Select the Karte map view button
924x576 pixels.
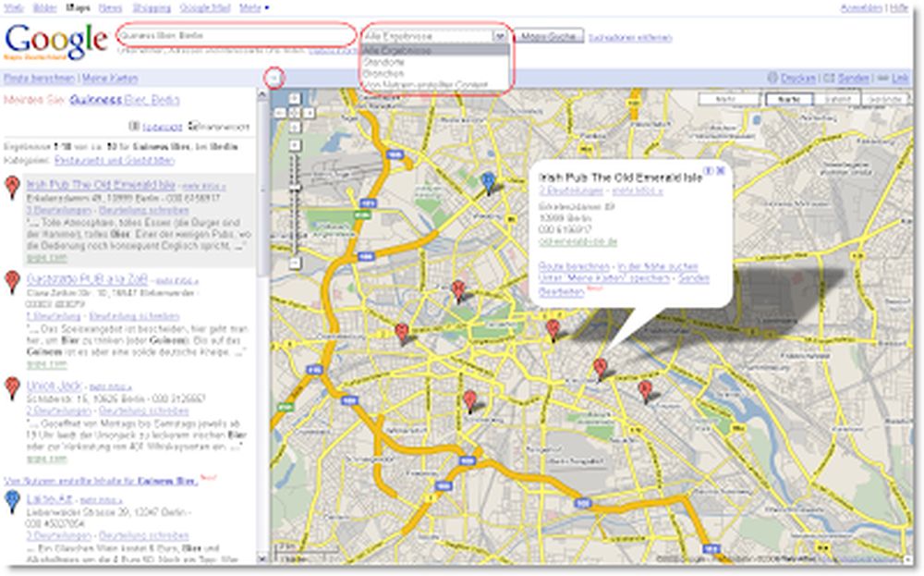[789, 99]
